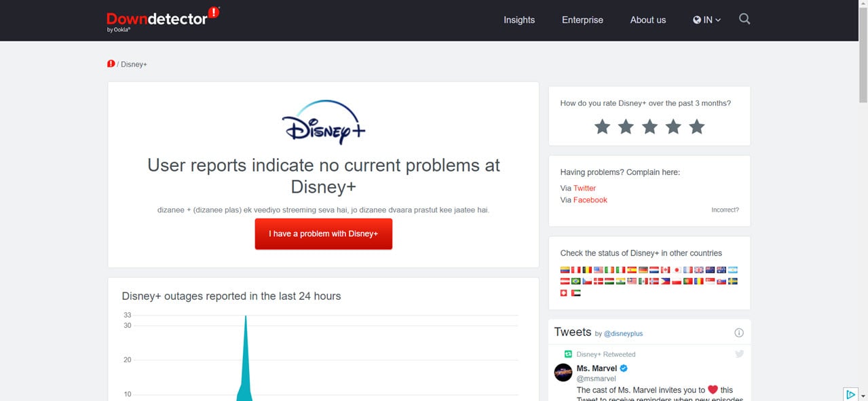Select the Netherlands flag
The image size is (868, 401).
(x=654, y=270)
